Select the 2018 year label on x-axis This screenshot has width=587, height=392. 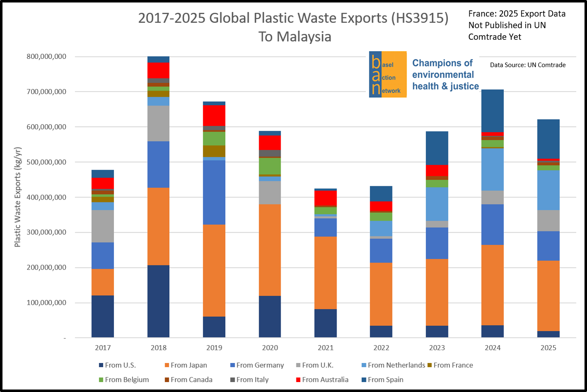(159, 348)
